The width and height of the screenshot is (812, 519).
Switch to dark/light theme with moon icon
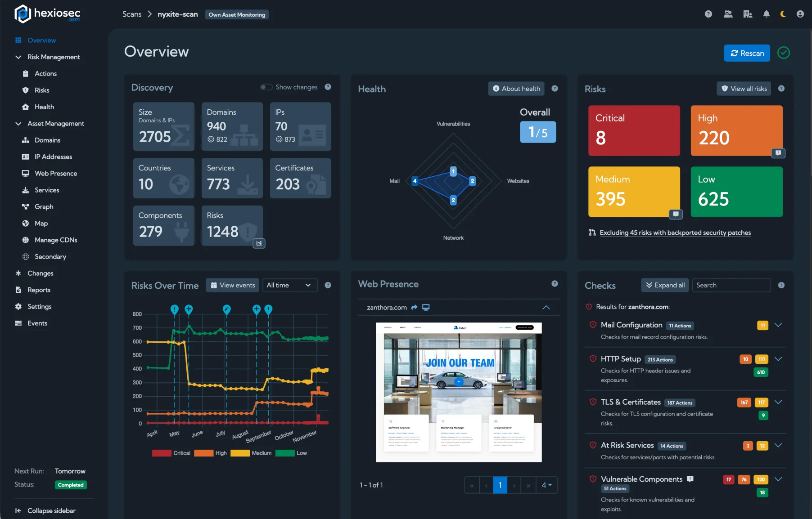(x=783, y=14)
